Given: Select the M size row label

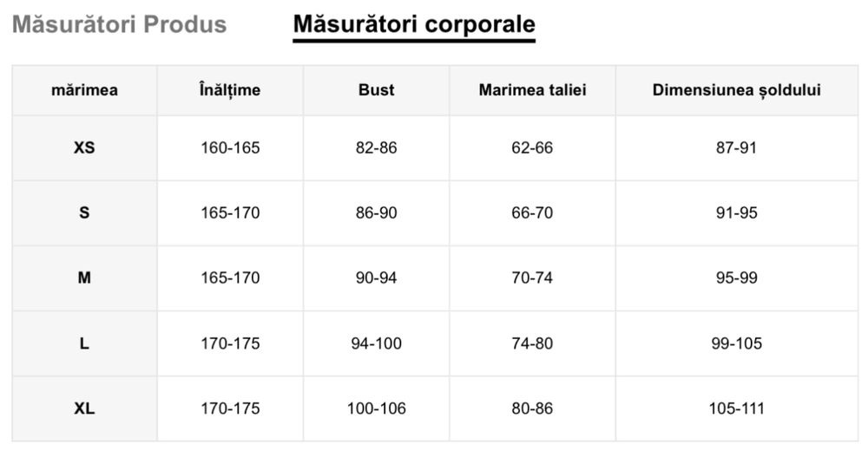Looking at the screenshot, I should (x=84, y=278).
